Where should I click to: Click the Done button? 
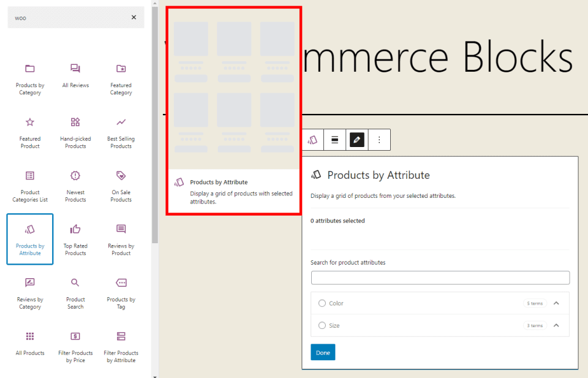323,352
